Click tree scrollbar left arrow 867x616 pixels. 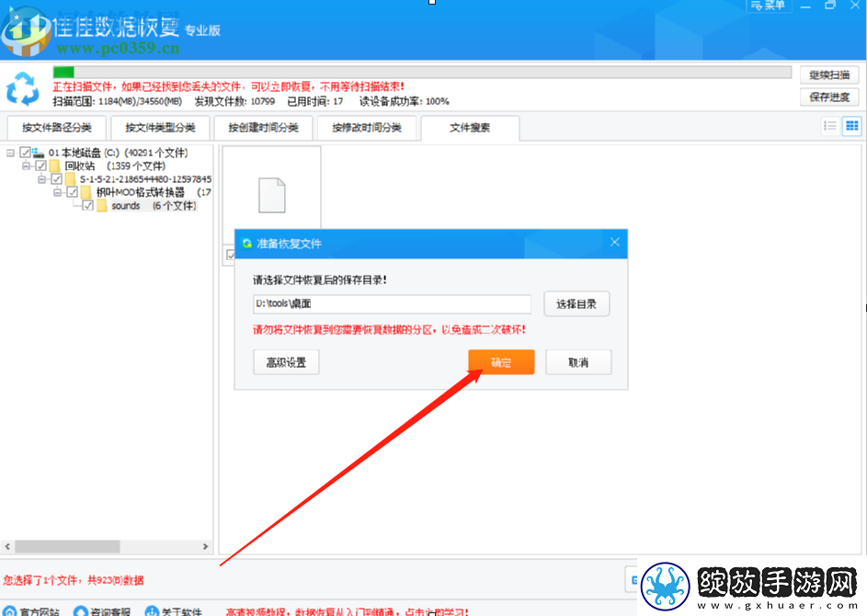click(x=7, y=546)
